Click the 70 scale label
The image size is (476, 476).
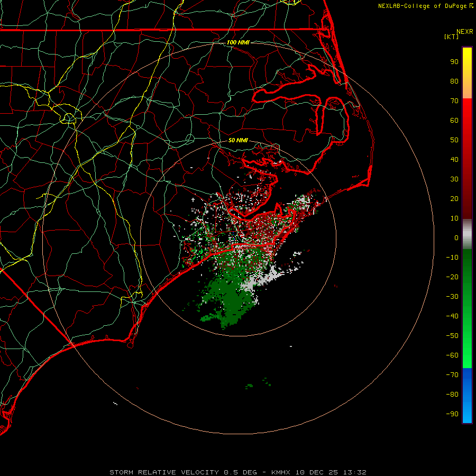(x=454, y=101)
